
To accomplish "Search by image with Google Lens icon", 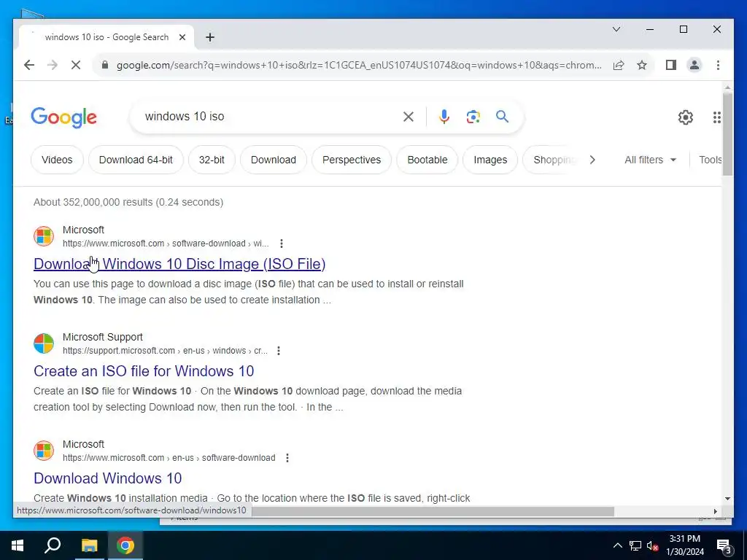I will click(x=473, y=117).
